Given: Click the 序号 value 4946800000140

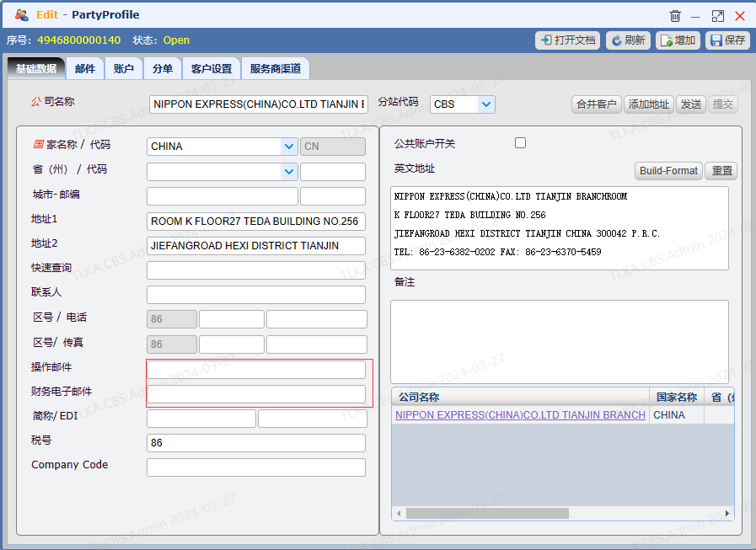Looking at the screenshot, I should tap(79, 40).
